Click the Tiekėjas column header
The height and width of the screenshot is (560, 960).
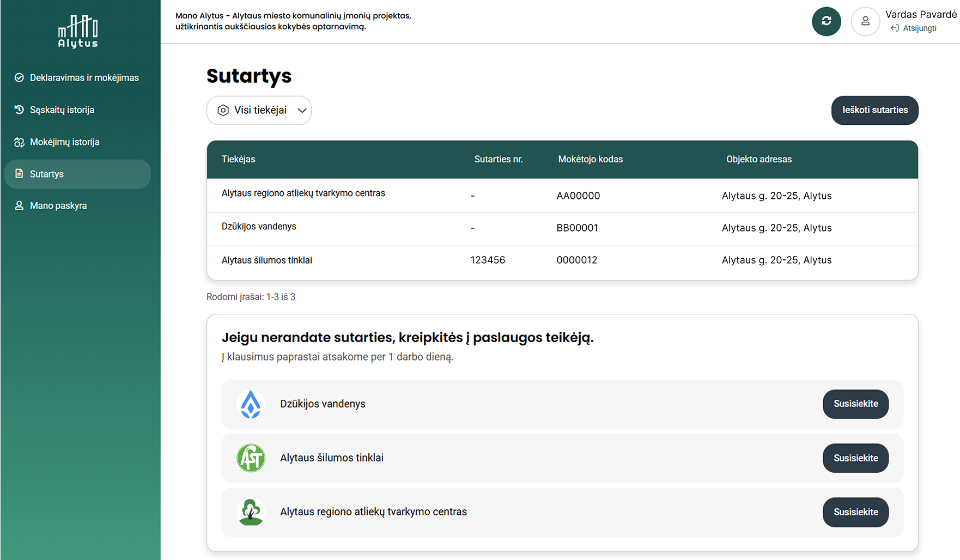(x=238, y=160)
